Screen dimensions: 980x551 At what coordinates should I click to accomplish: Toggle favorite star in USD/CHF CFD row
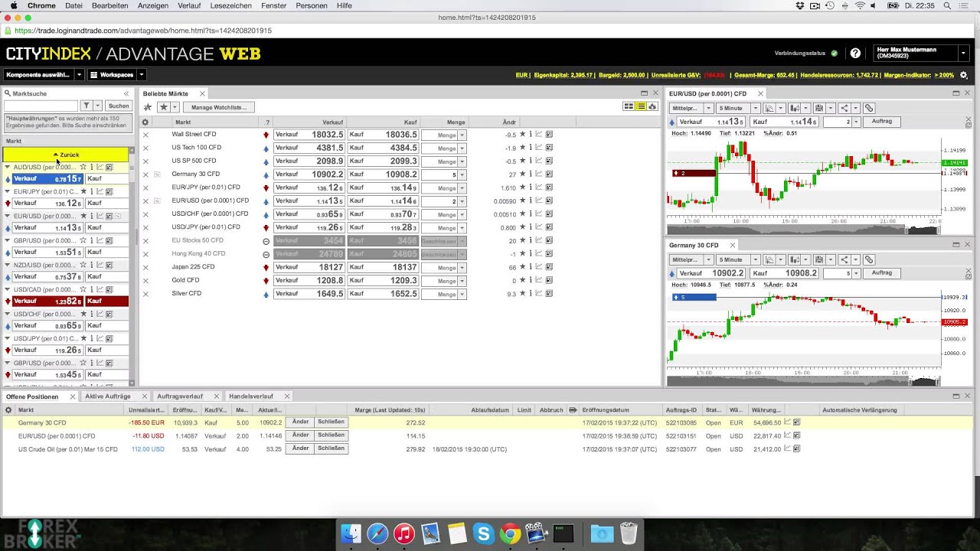(523, 214)
